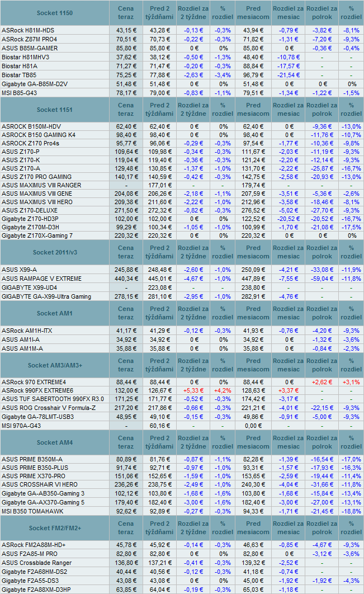The height and width of the screenshot is (594, 364).
Task: Click the Socket AM1 section header
Action: click(55, 313)
